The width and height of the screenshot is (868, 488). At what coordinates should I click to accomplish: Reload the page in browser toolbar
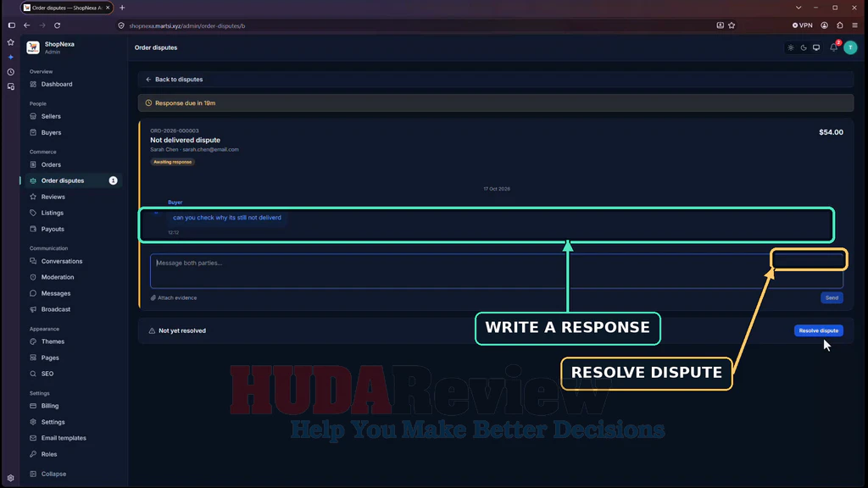pyautogui.click(x=57, y=25)
